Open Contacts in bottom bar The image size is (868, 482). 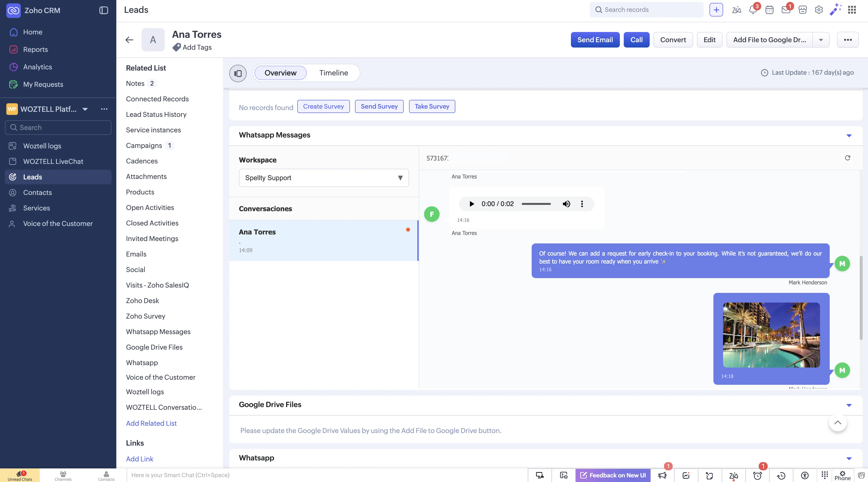click(x=106, y=475)
